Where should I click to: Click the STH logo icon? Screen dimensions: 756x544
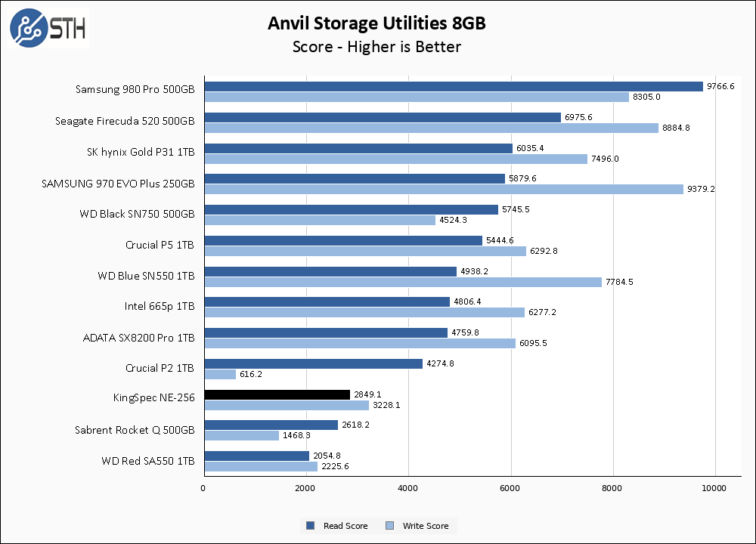[x=29, y=29]
